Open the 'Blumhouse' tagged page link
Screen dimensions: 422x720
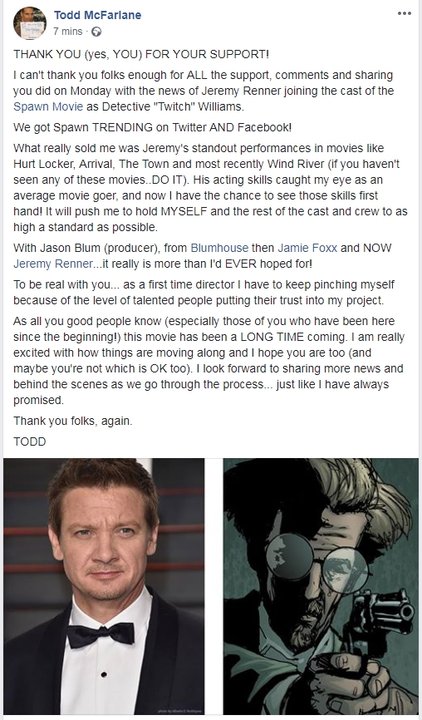219,248
